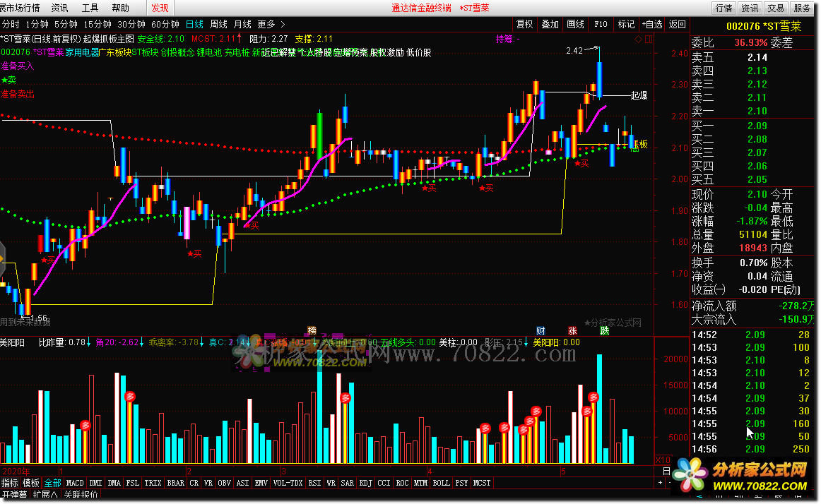Select the 5分钟 chart period

point(66,24)
